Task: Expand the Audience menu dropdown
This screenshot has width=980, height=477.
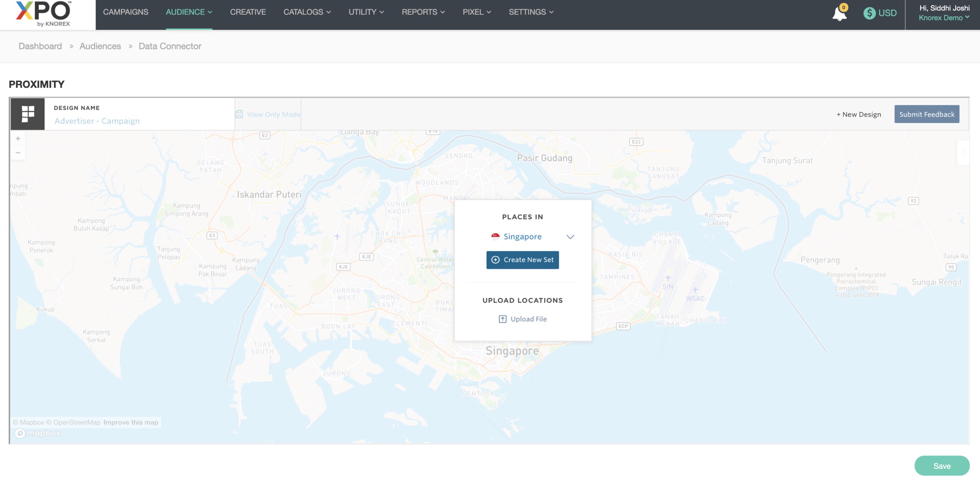Action: (189, 12)
